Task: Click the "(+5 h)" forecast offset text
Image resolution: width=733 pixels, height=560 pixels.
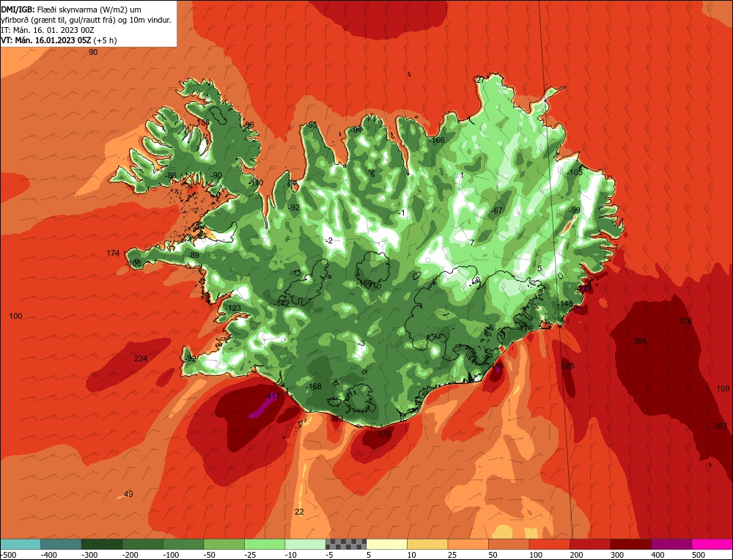Action: (x=105, y=40)
